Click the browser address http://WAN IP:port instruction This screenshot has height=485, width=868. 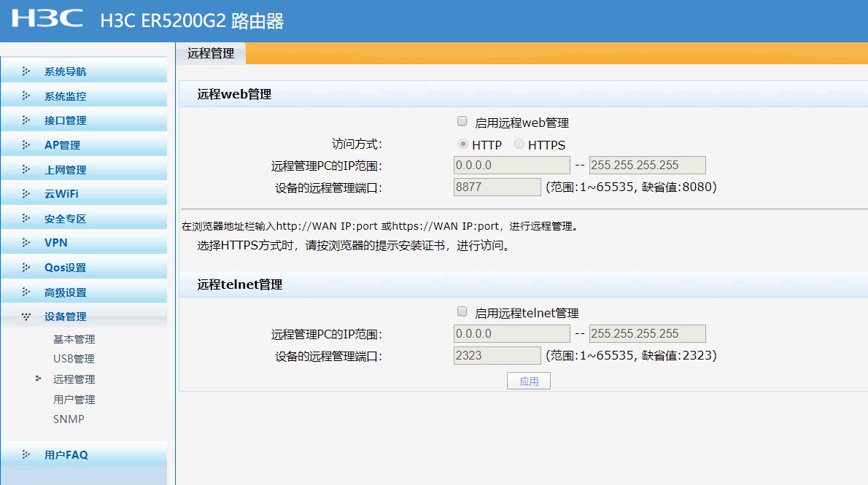(x=380, y=226)
